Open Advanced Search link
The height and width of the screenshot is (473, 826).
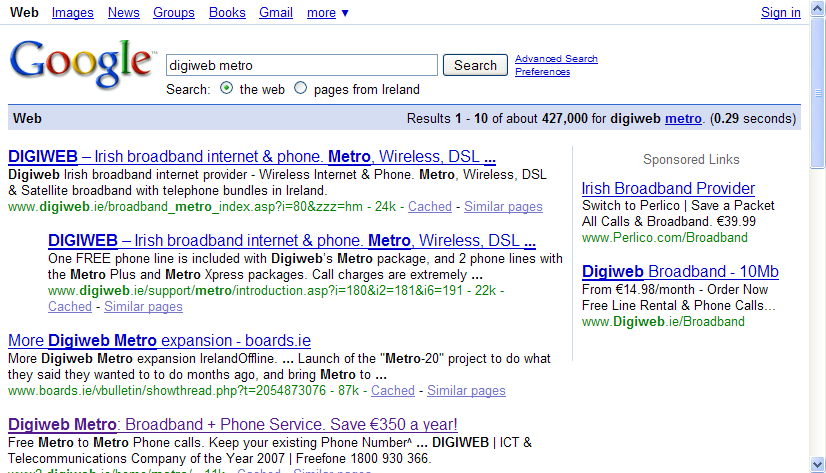556,58
